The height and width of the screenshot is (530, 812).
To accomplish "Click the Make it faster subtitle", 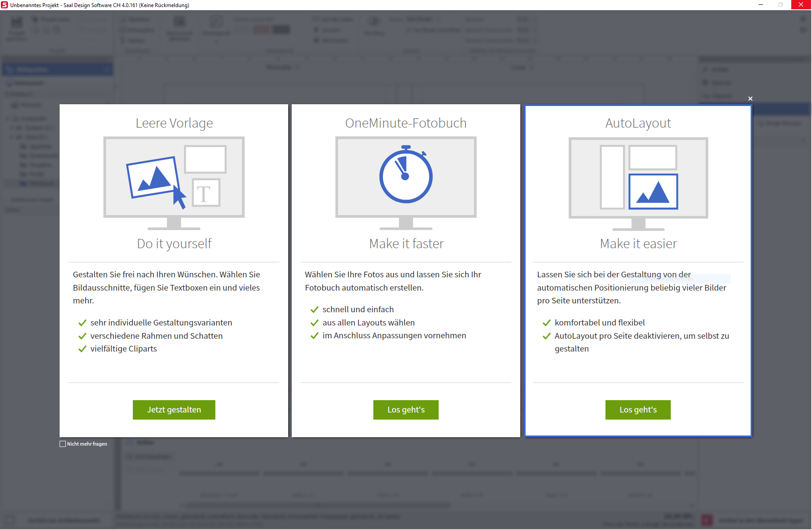I will point(406,243).
